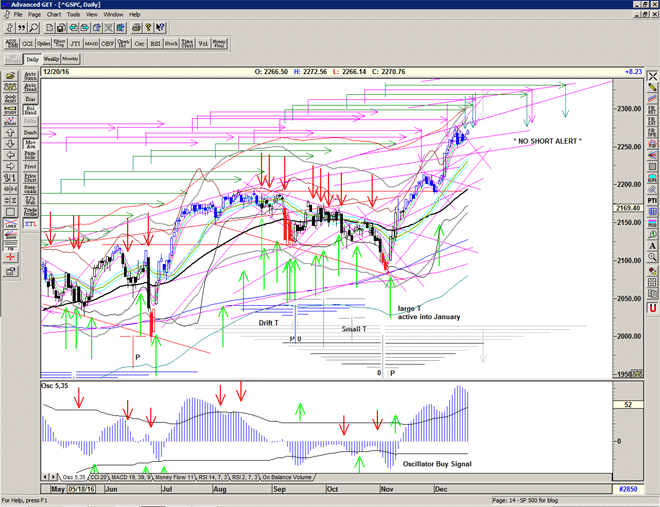
Task: Toggle the Mov Avg study button
Action: click(x=30, y=144)
